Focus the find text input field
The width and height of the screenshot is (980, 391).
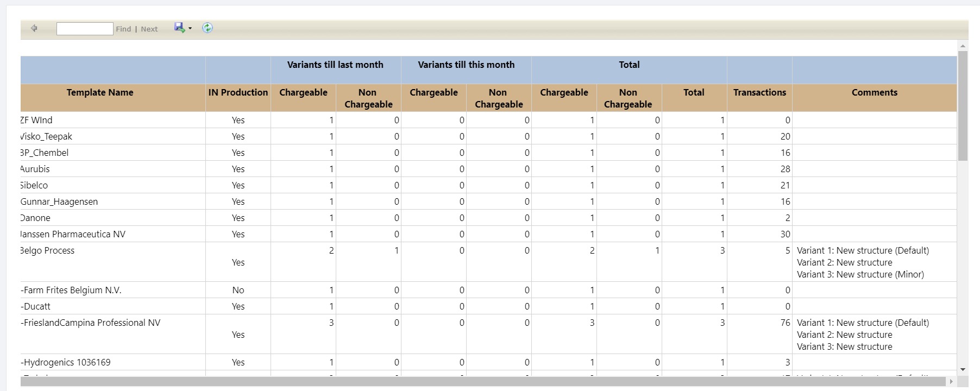(x=85, y=29)
